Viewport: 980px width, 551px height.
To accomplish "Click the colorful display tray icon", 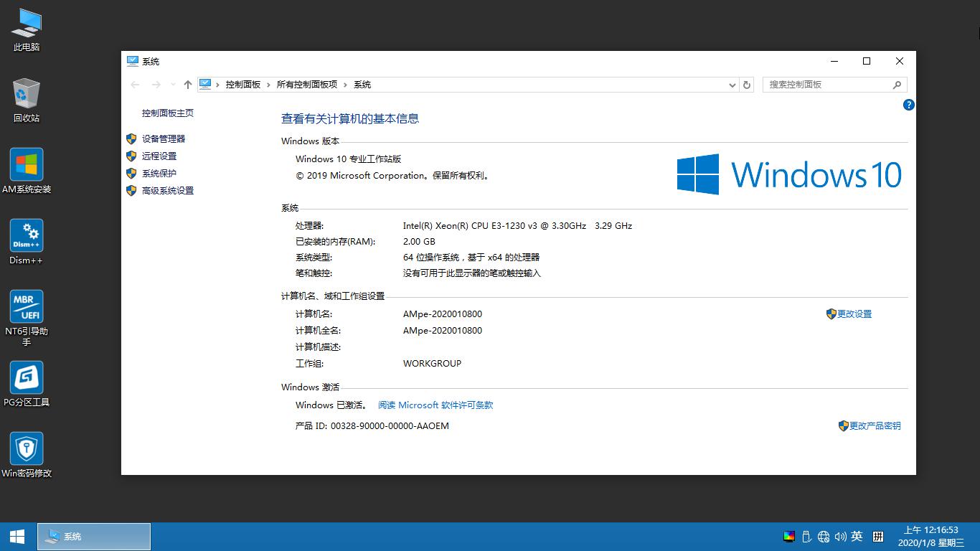I will (x=789, y=536).
